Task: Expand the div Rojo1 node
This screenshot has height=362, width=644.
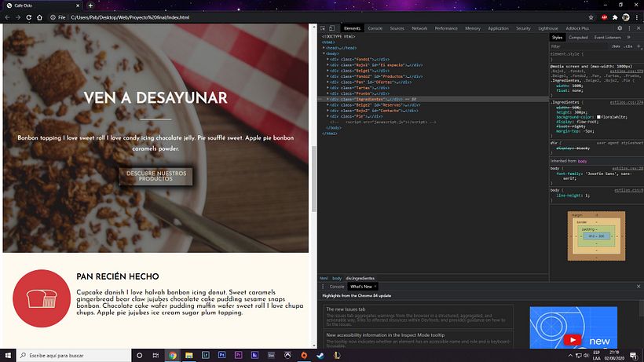Action: click(x=327, y=65)
